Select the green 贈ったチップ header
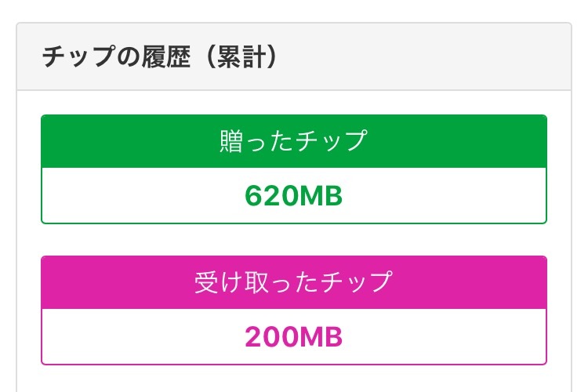588x392 pixels. [293, 141]
